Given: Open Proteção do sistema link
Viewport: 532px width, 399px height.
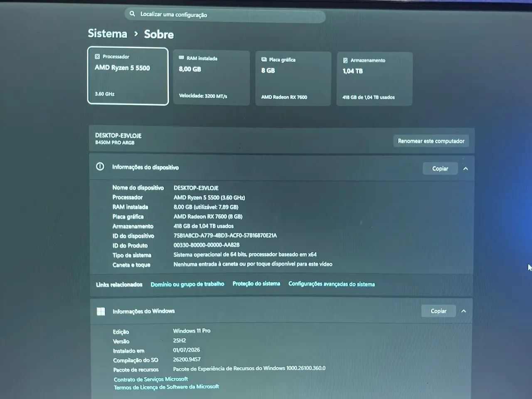Looking at the screenshot, I should click(256, 283).
